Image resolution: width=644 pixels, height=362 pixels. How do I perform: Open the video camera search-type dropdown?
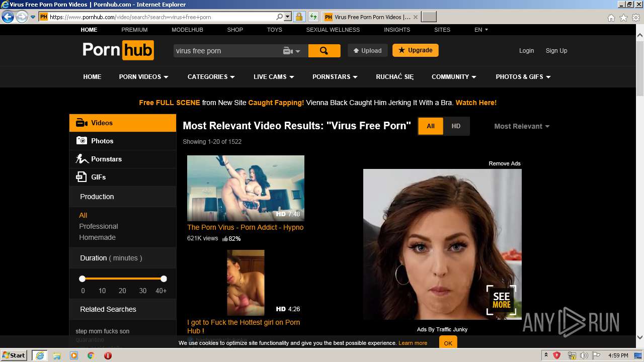pos(291,51)
